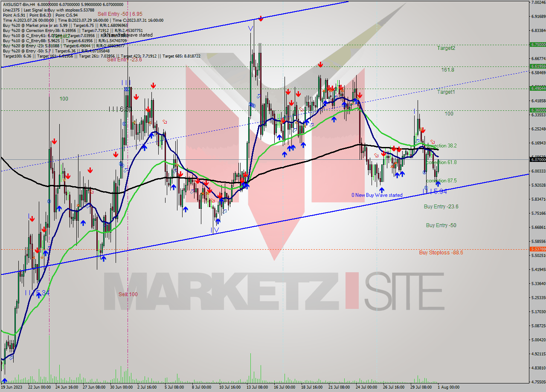Click the 5.00420 price axis value
This screenshot has height=392, width=546.
pos(538,340)
